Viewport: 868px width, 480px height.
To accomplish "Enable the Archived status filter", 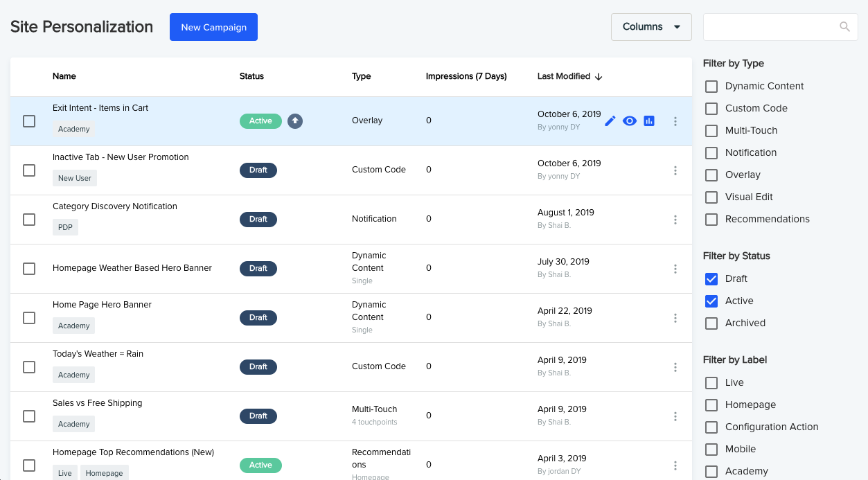I will (x=711, y=323).
